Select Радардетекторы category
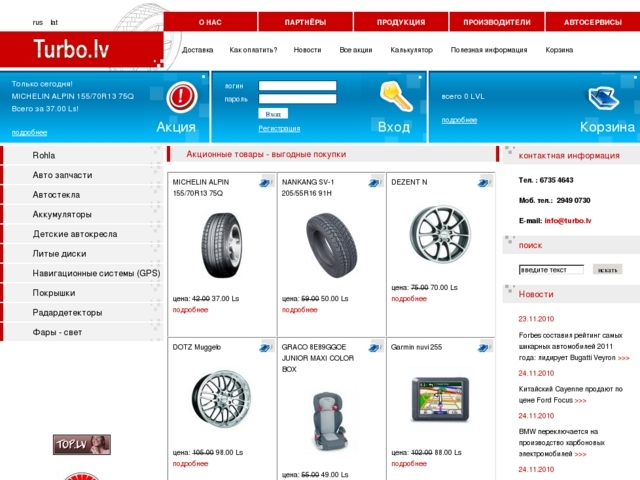This screenshot has height=480, width=640. (83, 312)
